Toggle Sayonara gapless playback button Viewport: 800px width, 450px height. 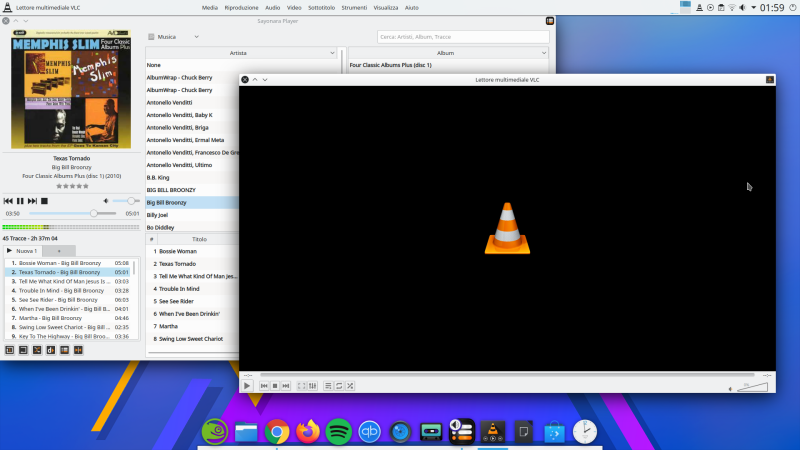pyautogui.click(x=79, y=350)
